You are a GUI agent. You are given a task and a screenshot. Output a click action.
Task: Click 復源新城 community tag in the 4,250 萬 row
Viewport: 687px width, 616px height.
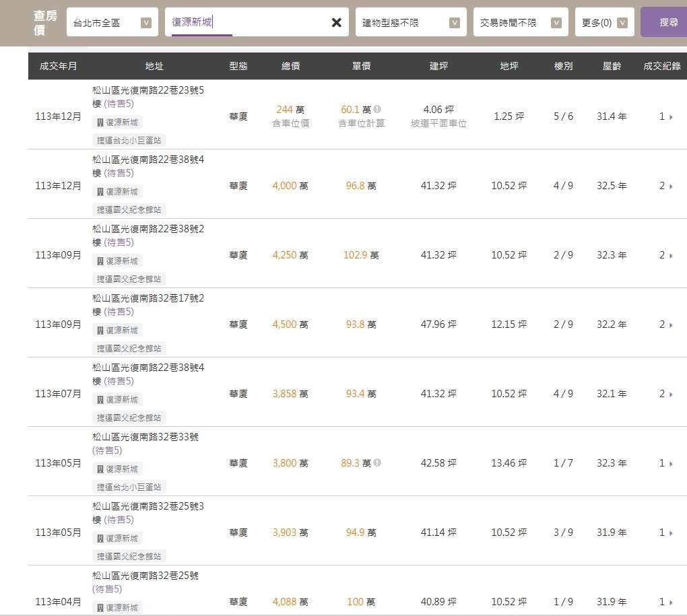pos(117,261)
